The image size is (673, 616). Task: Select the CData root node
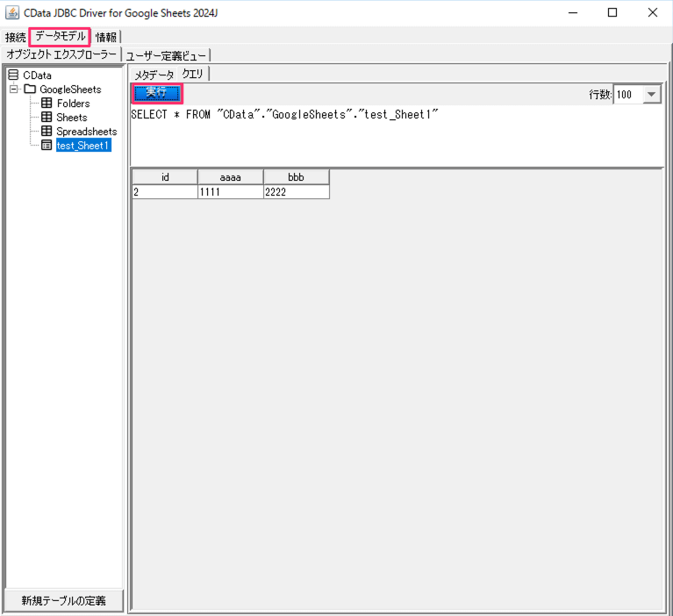pos(37,75)
